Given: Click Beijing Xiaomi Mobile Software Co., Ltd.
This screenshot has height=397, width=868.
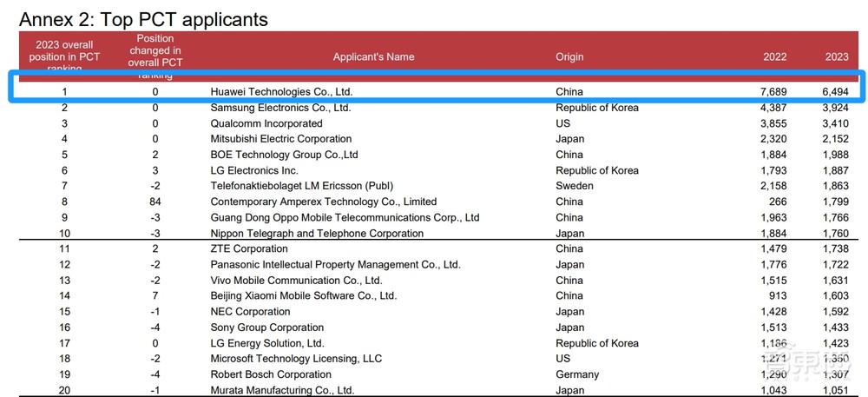Looking at the screenshot, I should (303, 296).
